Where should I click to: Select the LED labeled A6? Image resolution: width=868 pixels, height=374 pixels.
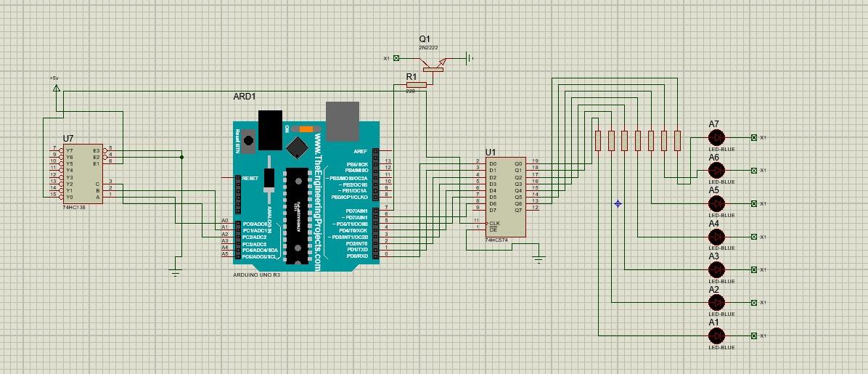coord(716,170)
